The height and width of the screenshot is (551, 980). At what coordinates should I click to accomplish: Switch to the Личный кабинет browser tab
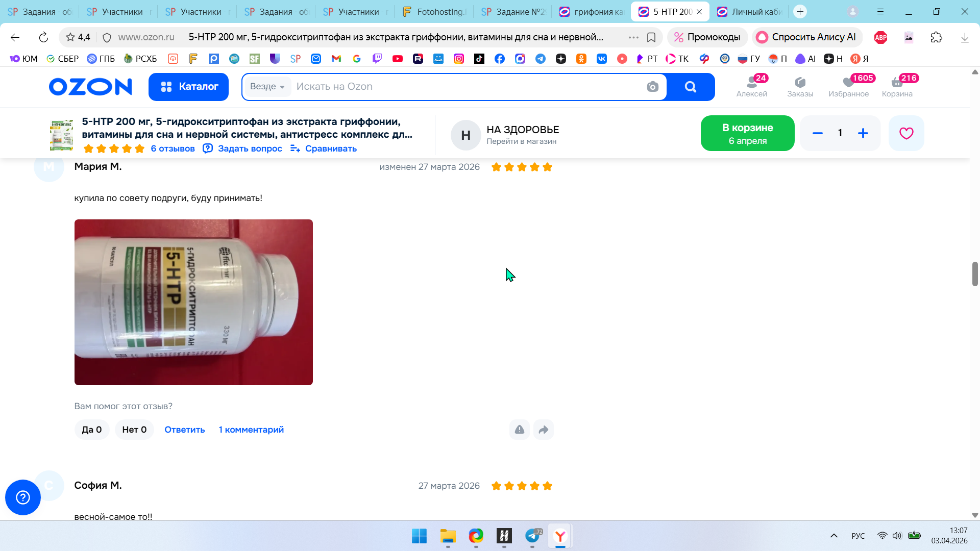coord(749,12)
